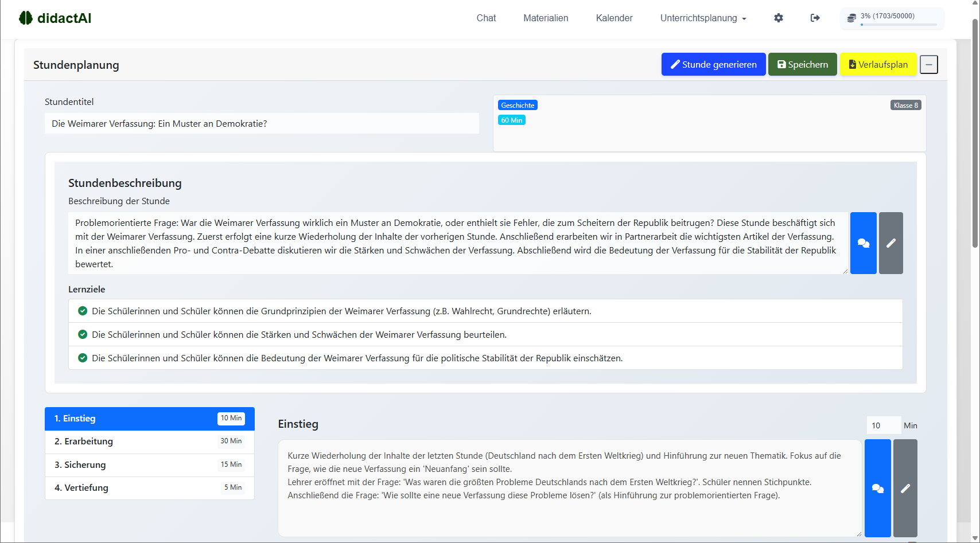Viewport: 980px width, 543px height.
Task: Click the Stundentitel input field
Action: (262, 123)
